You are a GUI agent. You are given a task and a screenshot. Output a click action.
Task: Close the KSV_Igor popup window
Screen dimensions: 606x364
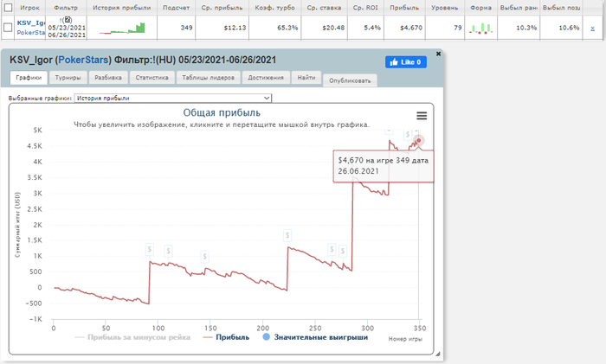click(x=438, y=54)
